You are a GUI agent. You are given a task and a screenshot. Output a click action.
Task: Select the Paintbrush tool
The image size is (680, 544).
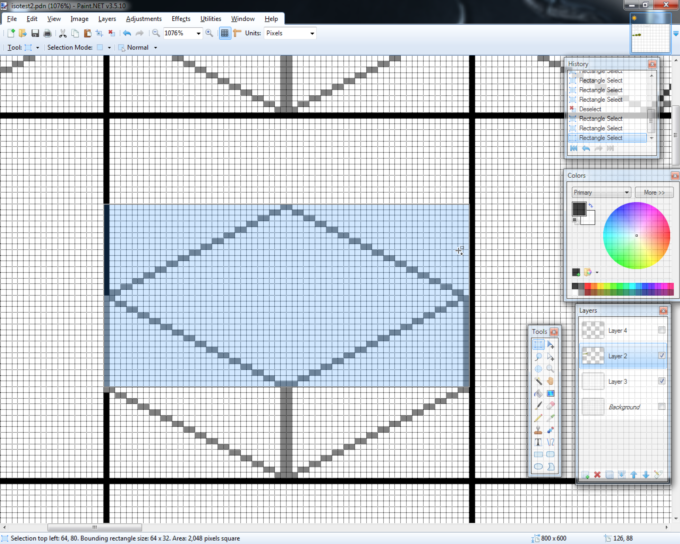point(538,406)
